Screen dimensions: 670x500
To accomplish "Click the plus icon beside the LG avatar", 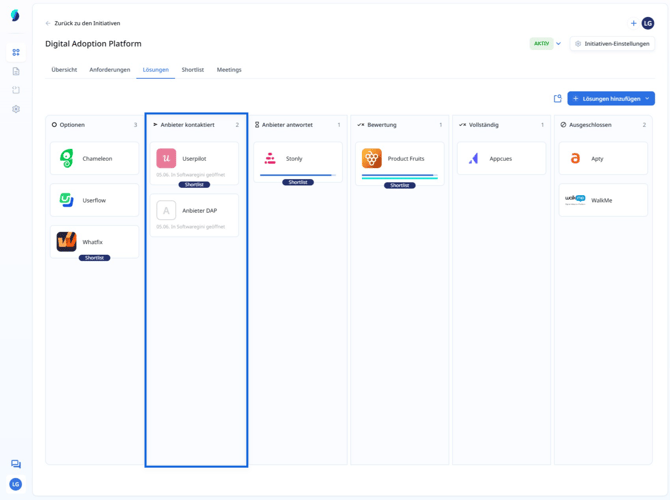I will [x=633, y=23].
